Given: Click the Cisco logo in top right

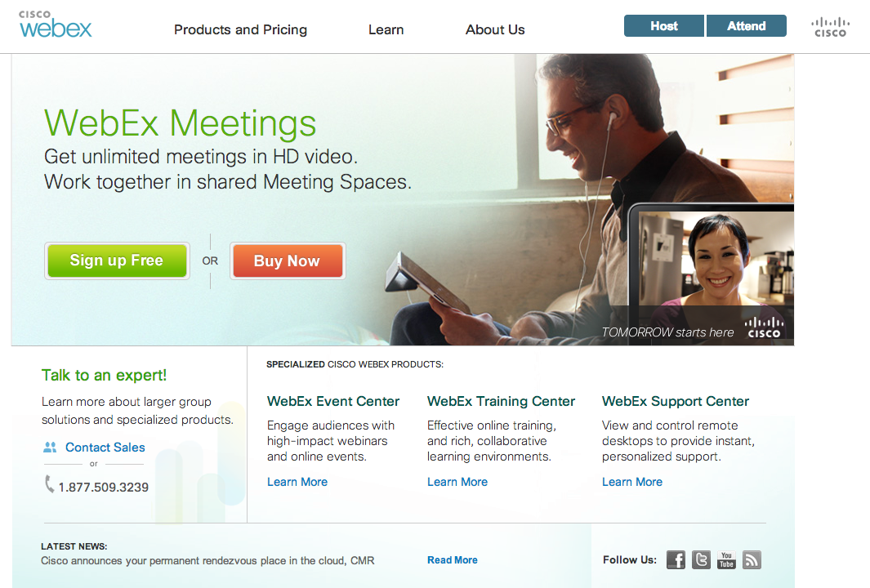Looking at the screenshot, I should [x=830, y=27].
